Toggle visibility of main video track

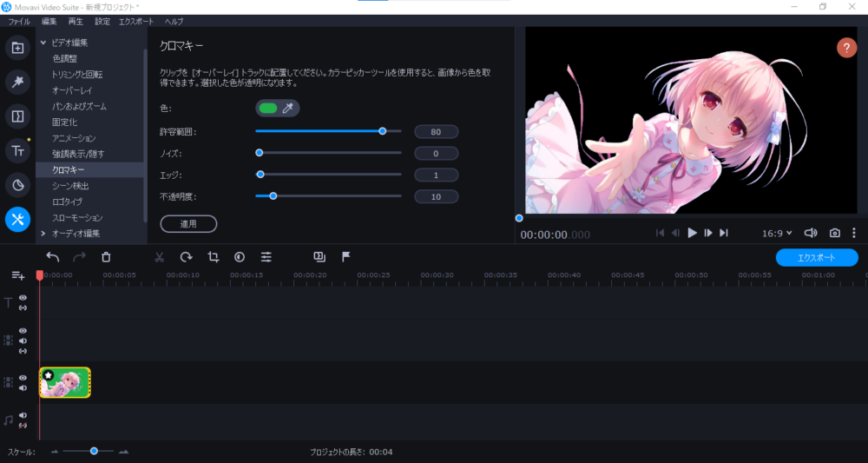[23, 378]
